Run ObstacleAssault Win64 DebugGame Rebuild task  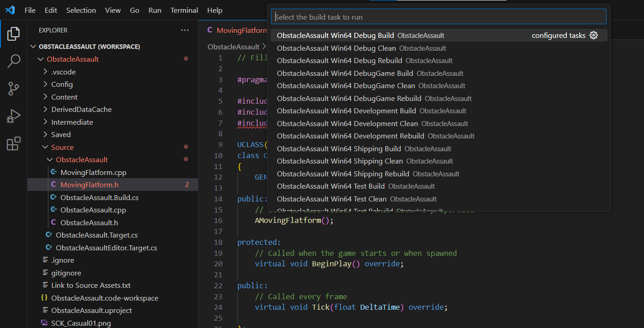(x=439, y=98)
